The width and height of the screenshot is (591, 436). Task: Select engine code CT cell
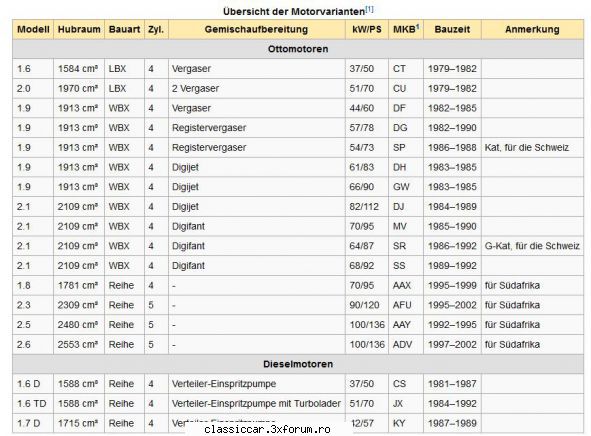click(406, 69)
